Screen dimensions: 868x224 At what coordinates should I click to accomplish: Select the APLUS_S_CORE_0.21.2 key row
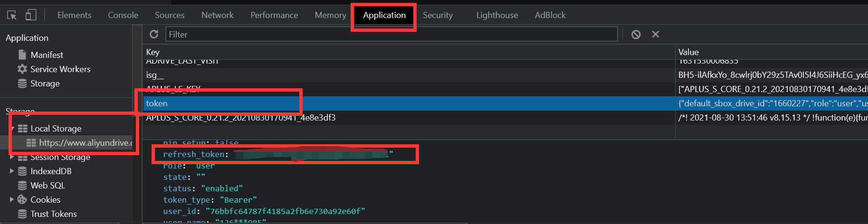point(409,118)
